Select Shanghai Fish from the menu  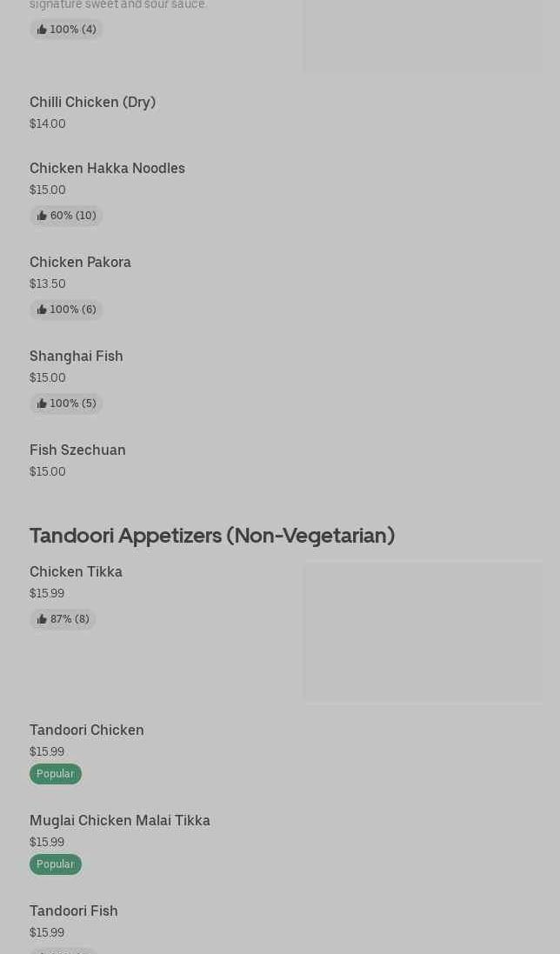[x=76, y=356]
